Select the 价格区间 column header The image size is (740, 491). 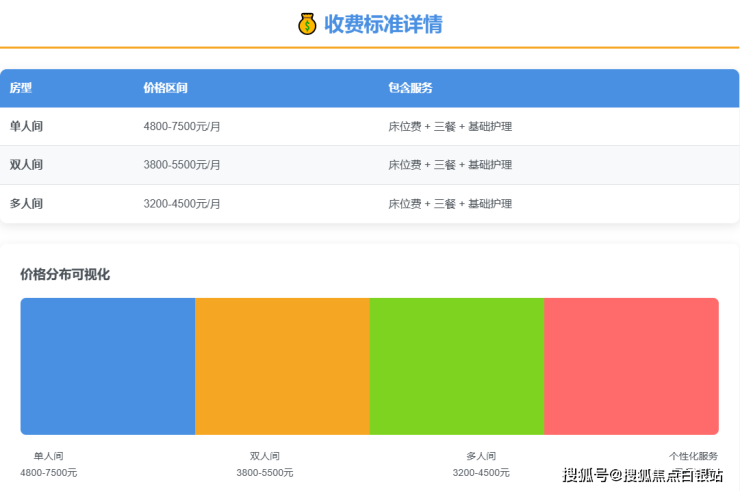[x=165, y=88]
